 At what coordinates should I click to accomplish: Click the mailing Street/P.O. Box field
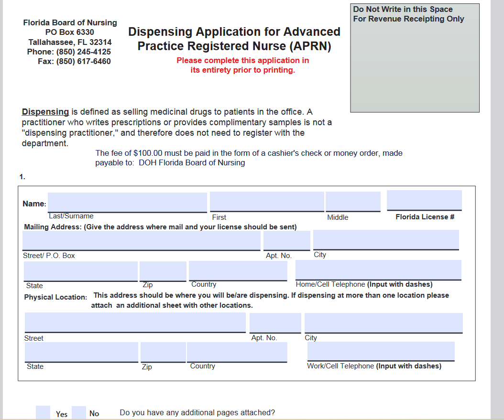click(142, 240)
